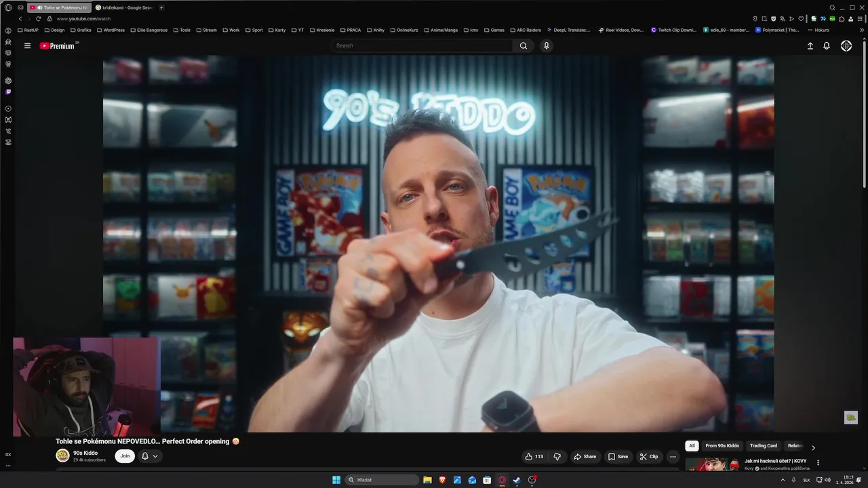Screen dimensions: 868x488
Task: Open more actions three-dot menu
Action: coord(673,457)
